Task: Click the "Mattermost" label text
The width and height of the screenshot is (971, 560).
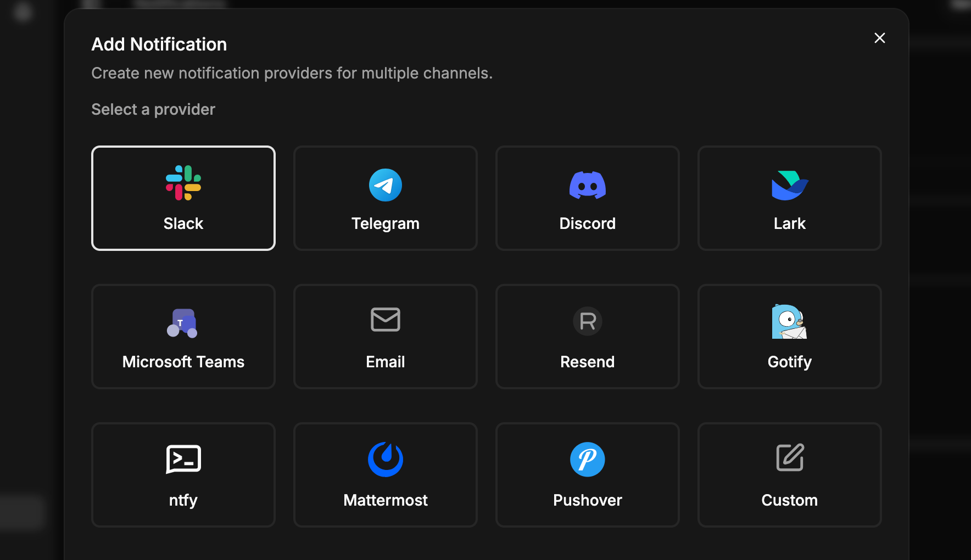Action: [386, 500]
